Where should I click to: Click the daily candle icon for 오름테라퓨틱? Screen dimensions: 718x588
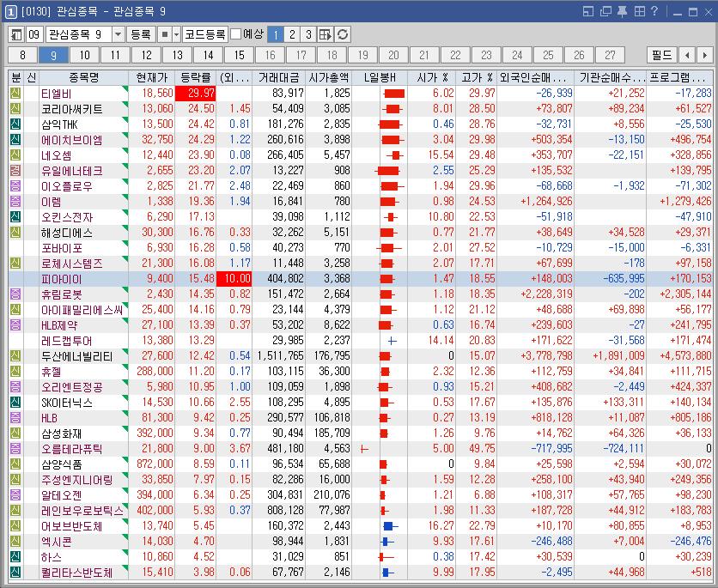[364, 449]
